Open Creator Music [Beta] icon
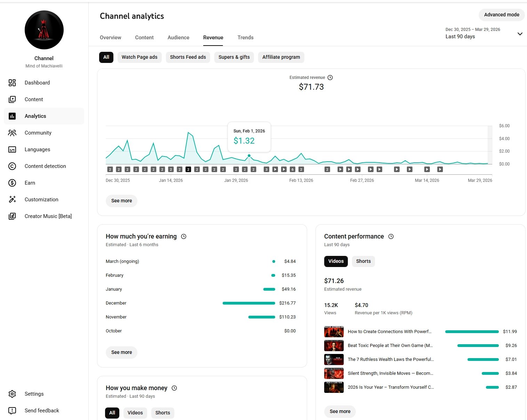The height and width of the screenshot is (420, 527). coord(12,216)
